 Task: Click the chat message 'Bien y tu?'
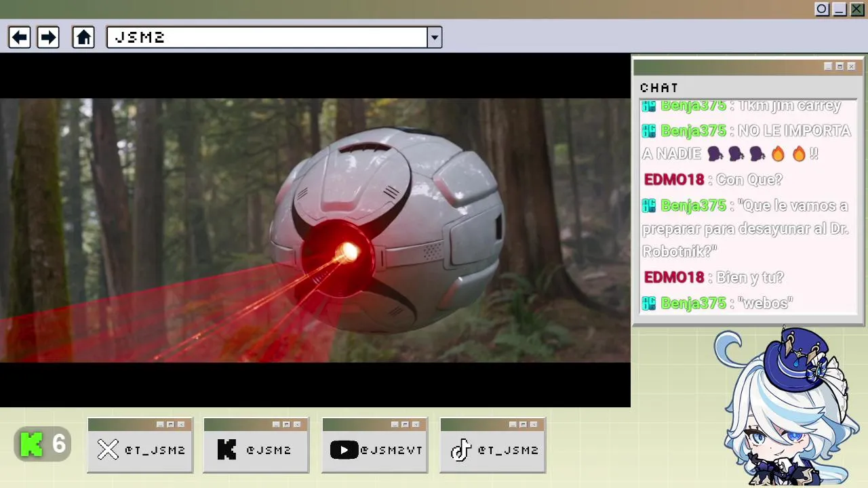tap(750, 277)
